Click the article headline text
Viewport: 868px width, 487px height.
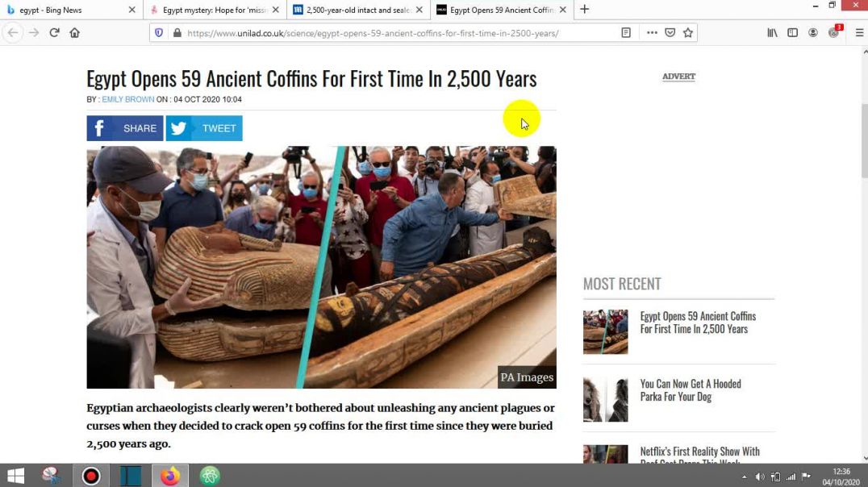pos(311,78)
